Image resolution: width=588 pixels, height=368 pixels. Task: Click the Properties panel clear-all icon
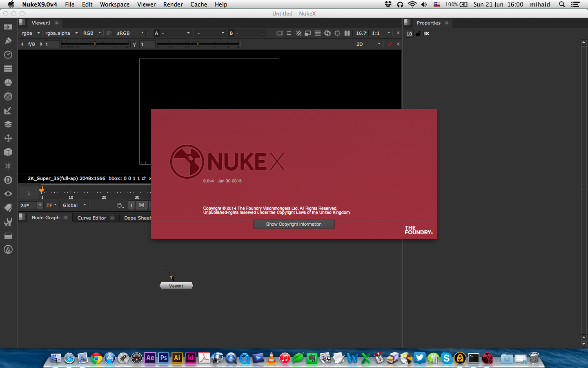(427, 34)
